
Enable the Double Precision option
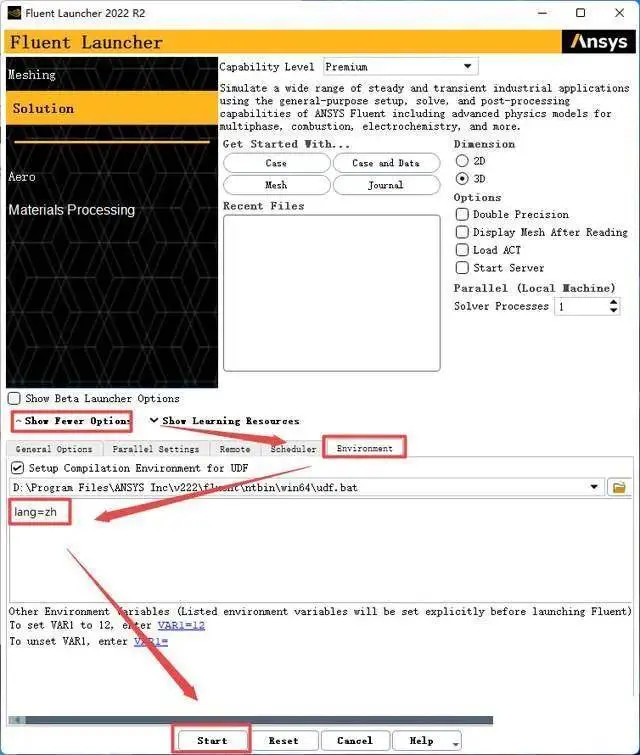tap(462, 214)
